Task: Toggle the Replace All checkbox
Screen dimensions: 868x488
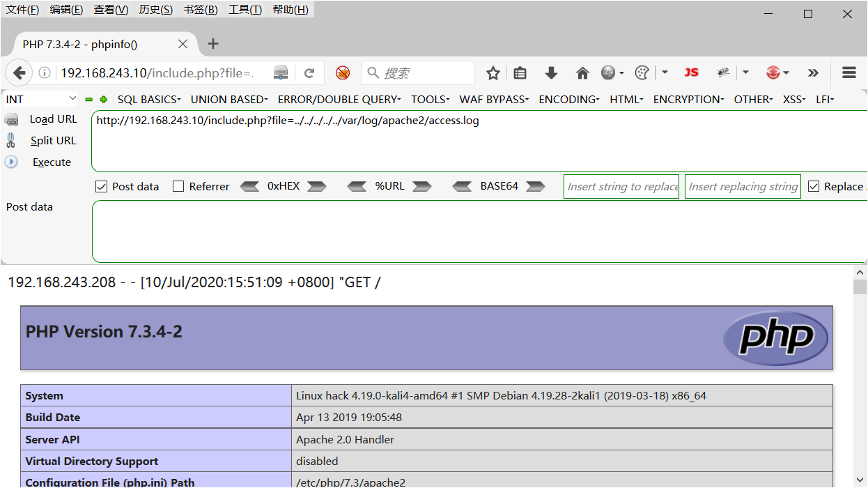Action: point(814,186)
